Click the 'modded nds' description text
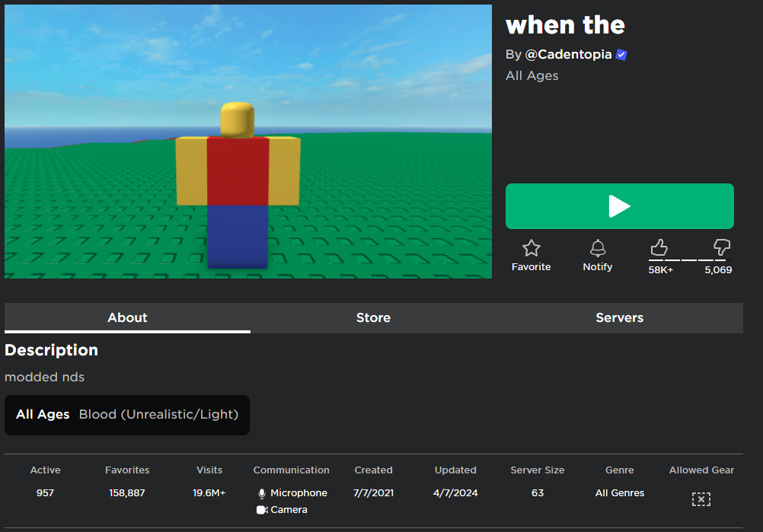This screenshot has height=532, width=763. click(44, 377)
